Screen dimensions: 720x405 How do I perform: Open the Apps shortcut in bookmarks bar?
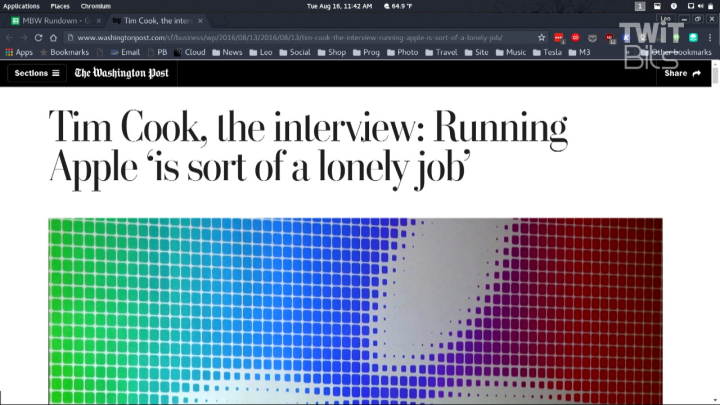pos(18,52)
